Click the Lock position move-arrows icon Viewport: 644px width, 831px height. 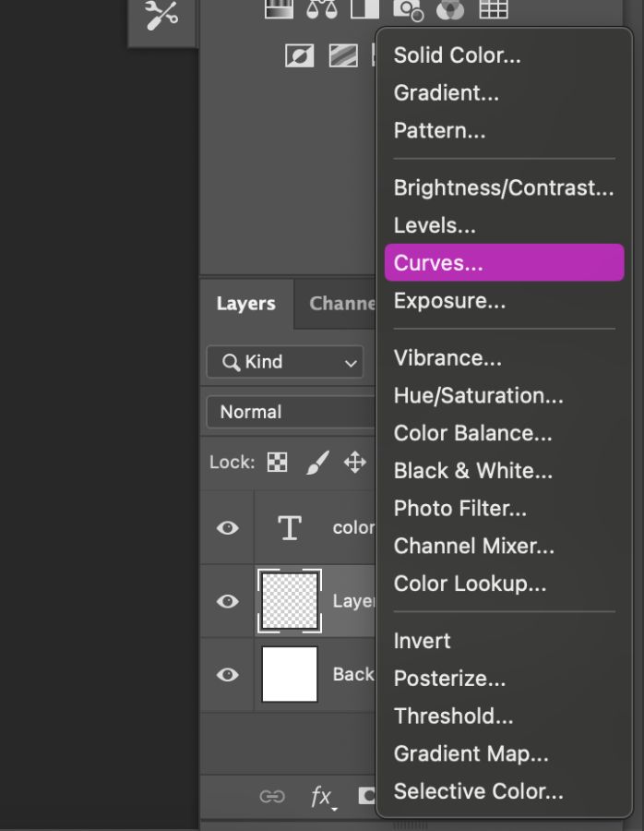[x=355, y=463]
